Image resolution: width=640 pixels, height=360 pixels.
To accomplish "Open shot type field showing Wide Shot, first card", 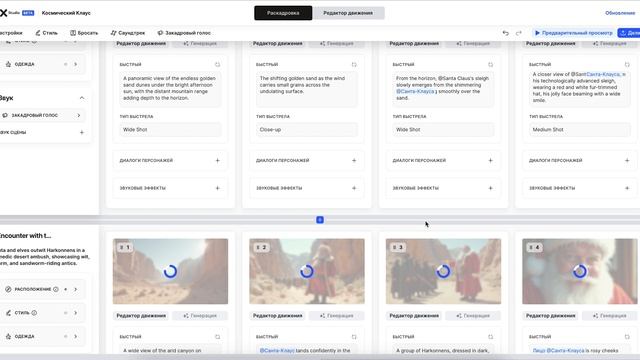I will pyautogui.click(x=170, y=129).
